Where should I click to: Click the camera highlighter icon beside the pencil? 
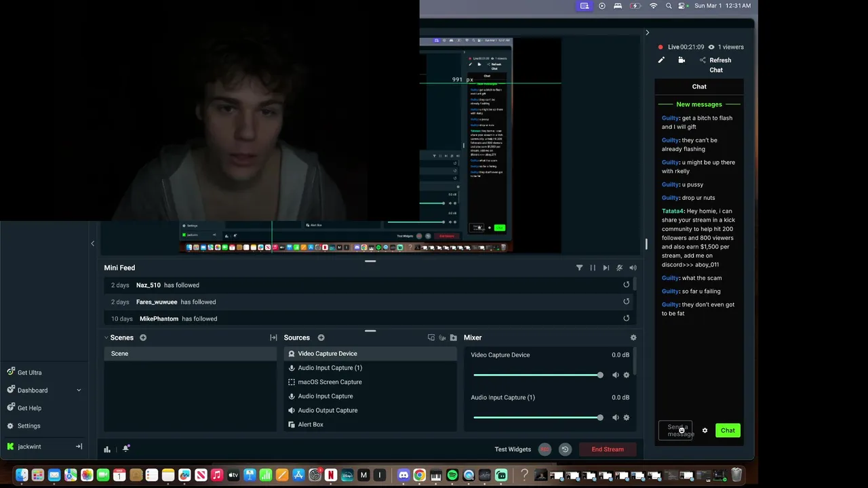point(682,60)
